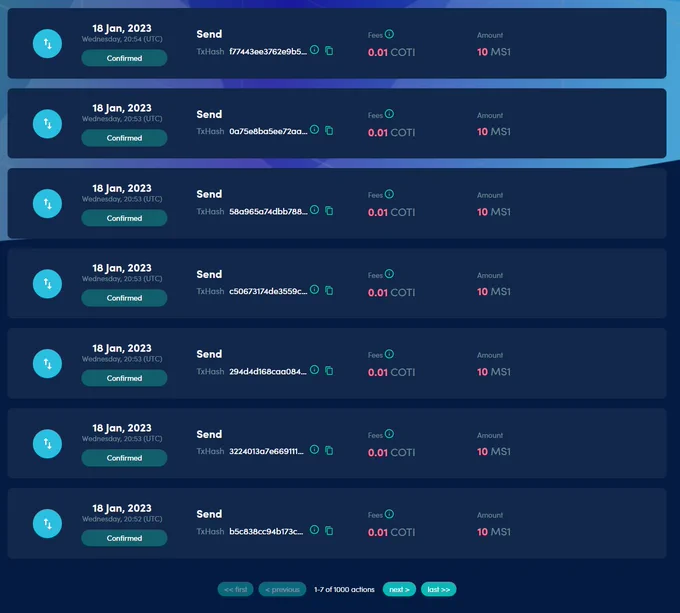
Task: Click Send label of 3224013a7e669111 transaction
Action: coord(209,434)
